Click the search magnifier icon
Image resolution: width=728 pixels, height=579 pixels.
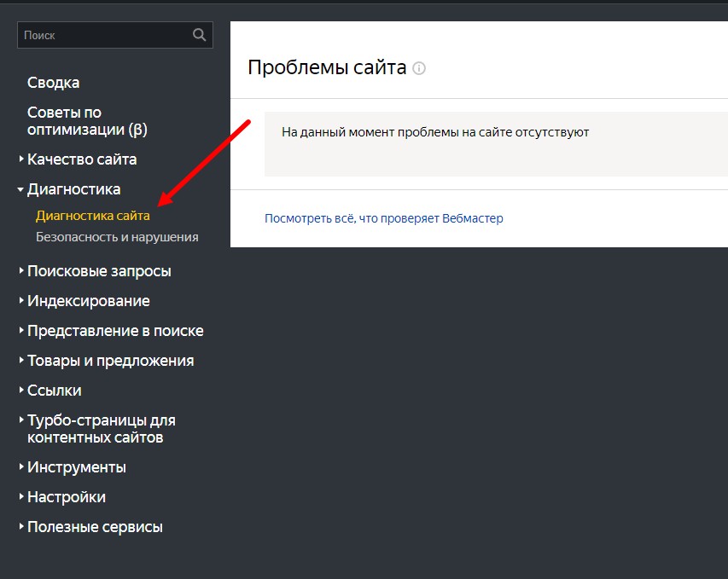click(x=200, y=35)
